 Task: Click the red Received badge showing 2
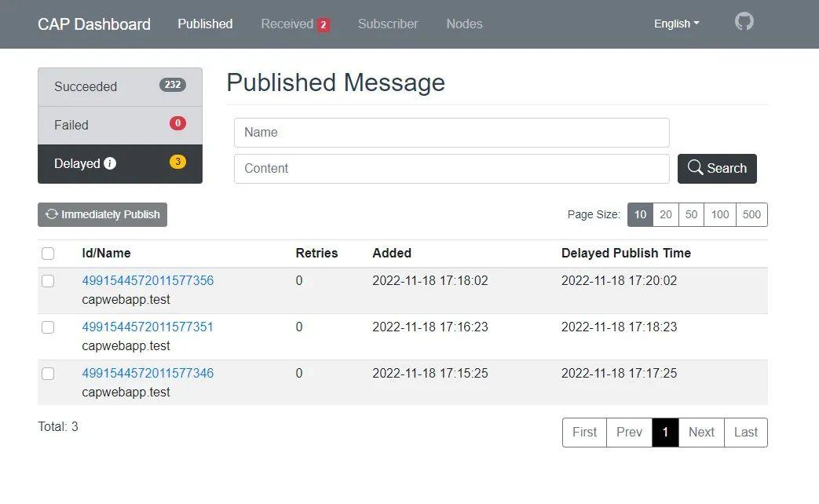click(324, 24)
